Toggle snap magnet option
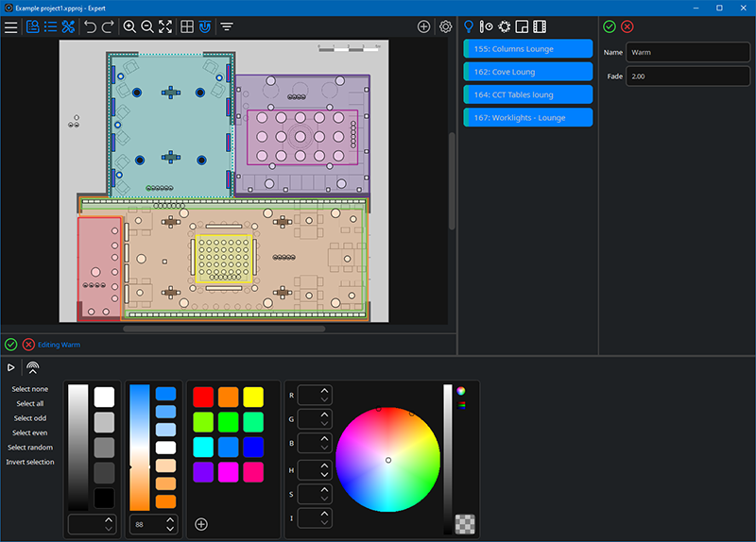Image resolution: width=756 pixels, height=542 pixels. pos(205,27)
